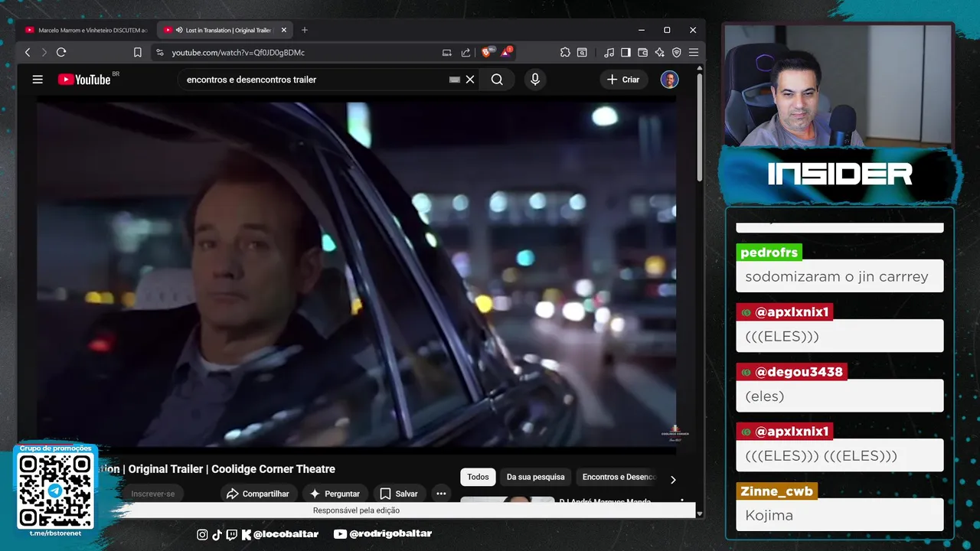Screen dimensions: 980x551
Task: Focus the 'encontros e desencontros trailer' search field
Action: click(314, 80)
